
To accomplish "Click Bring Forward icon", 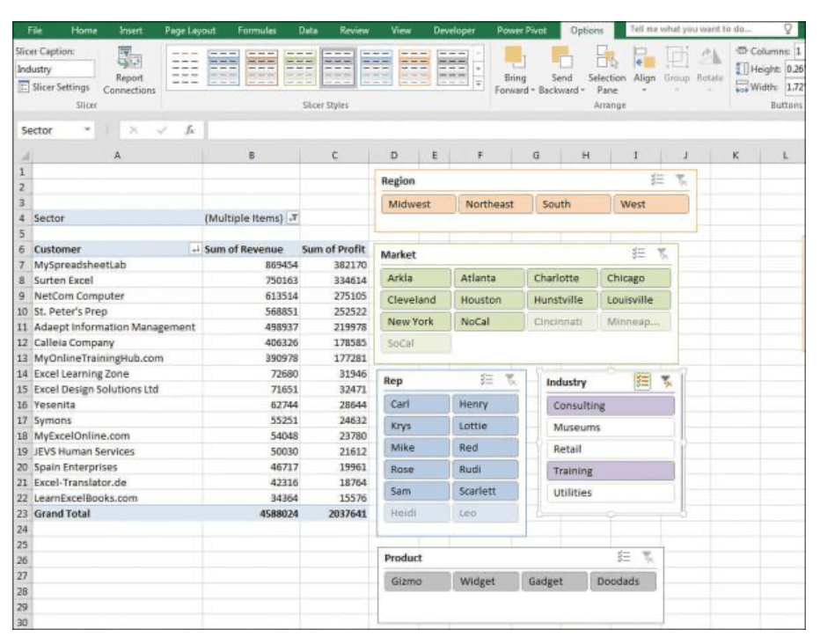I will click(515, 58).
